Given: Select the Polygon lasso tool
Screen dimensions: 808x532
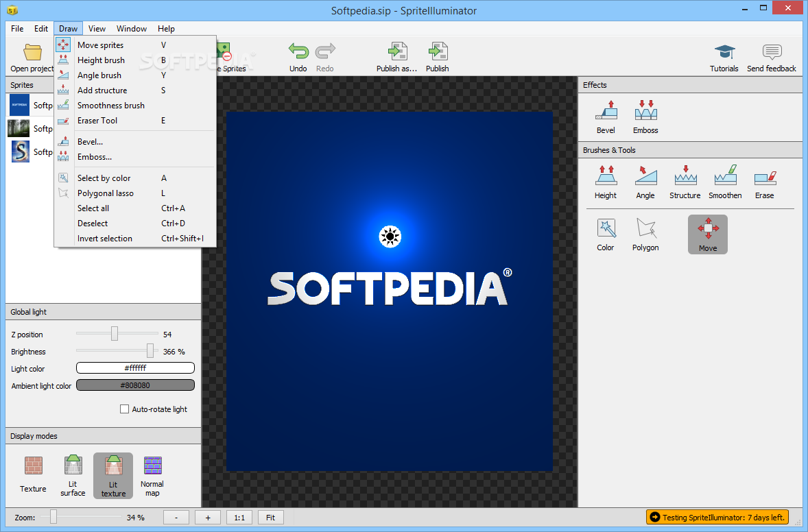Looking at the screenshot, I should 645,228.
